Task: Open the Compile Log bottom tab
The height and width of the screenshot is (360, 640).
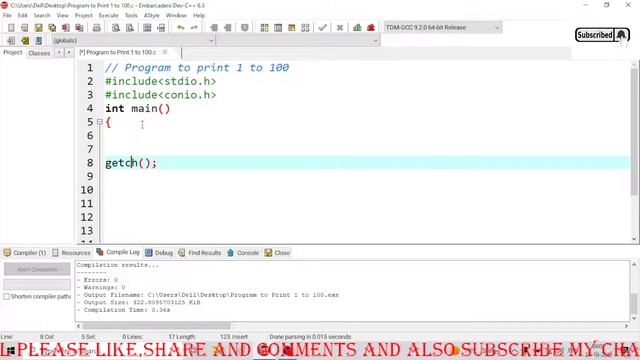Action: (118, 252)
